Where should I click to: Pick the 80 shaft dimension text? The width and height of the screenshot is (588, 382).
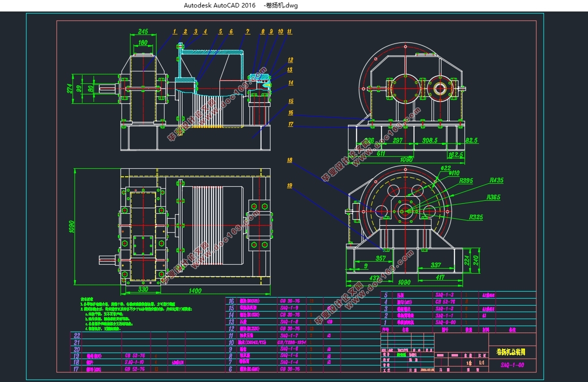pyautogui.click(x=90, y=89)
